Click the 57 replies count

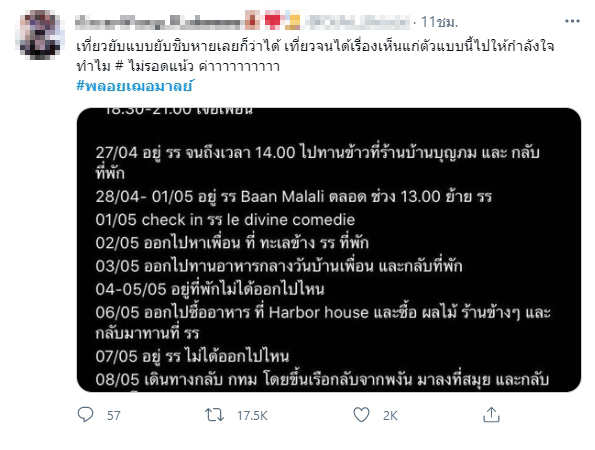113,415
